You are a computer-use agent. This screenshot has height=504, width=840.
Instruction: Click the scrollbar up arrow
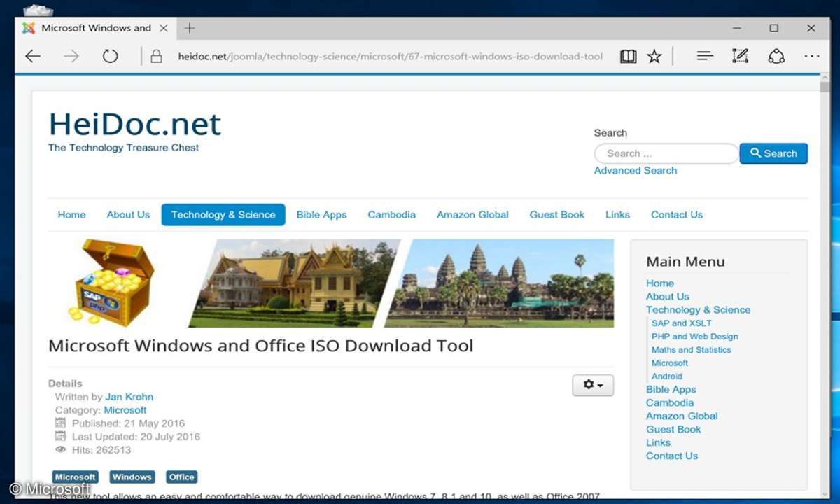click(x=825, y=78)
